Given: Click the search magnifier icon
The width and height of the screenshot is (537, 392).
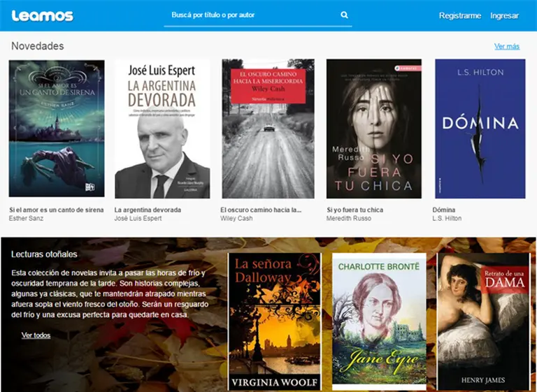Looking at the screenshot, I should coord(344,15).
